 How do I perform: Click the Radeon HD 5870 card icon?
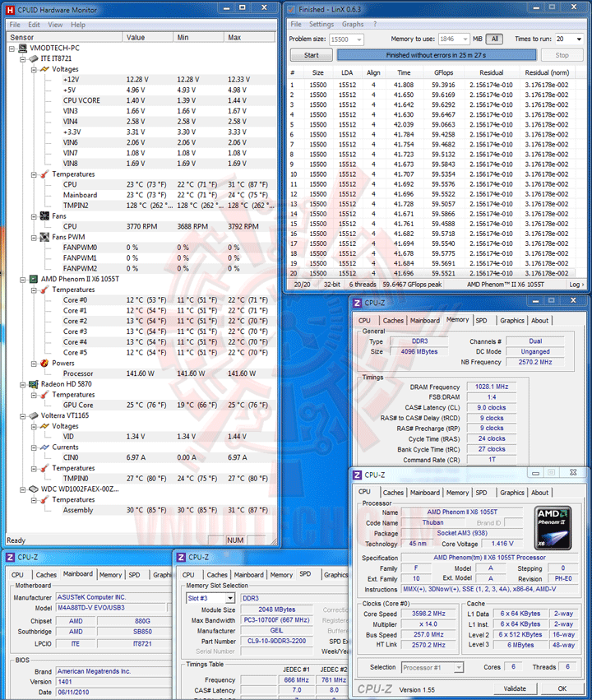click(34, 384)
